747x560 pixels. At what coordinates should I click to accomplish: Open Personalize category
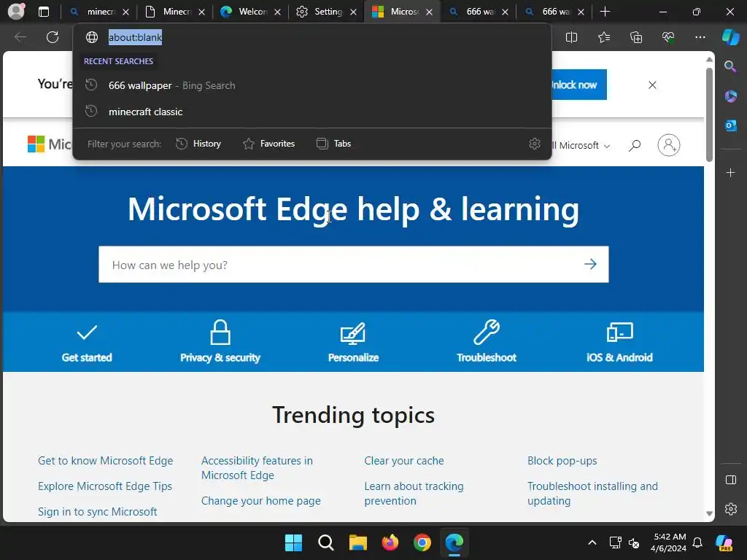click(353, 343)
